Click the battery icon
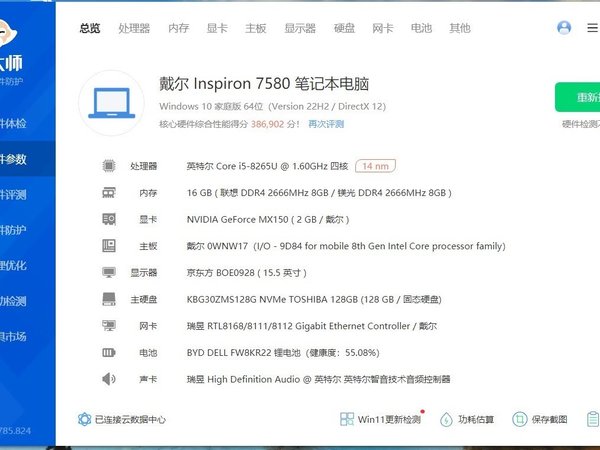 (x=109, y=352)
